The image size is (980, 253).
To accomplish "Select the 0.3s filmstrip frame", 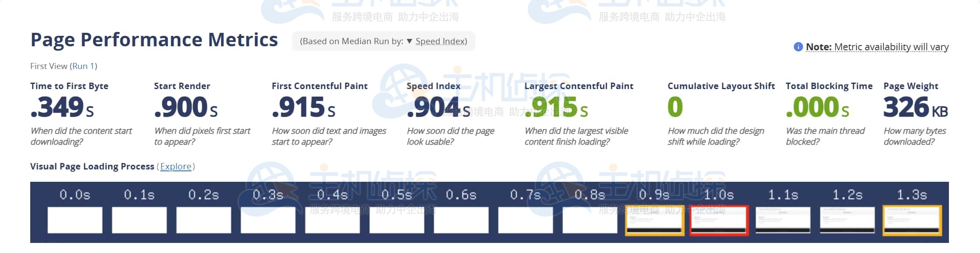I will (x=268, y=220).
